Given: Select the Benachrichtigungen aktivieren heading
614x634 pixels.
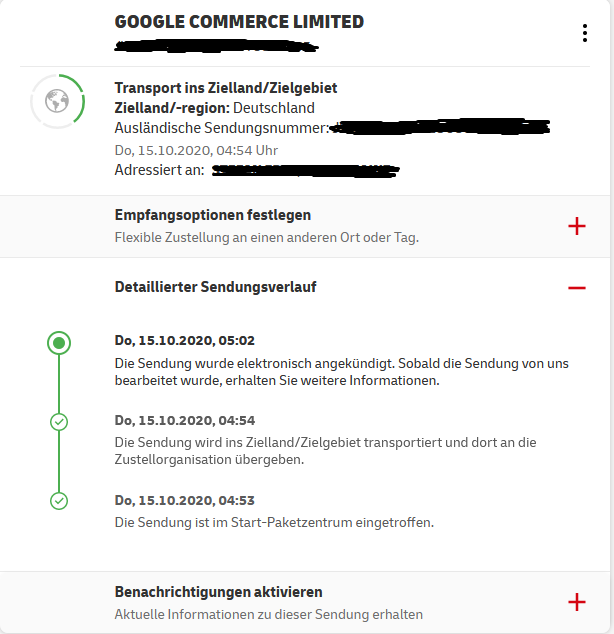Looking at the screenshot, I should 218,592.
